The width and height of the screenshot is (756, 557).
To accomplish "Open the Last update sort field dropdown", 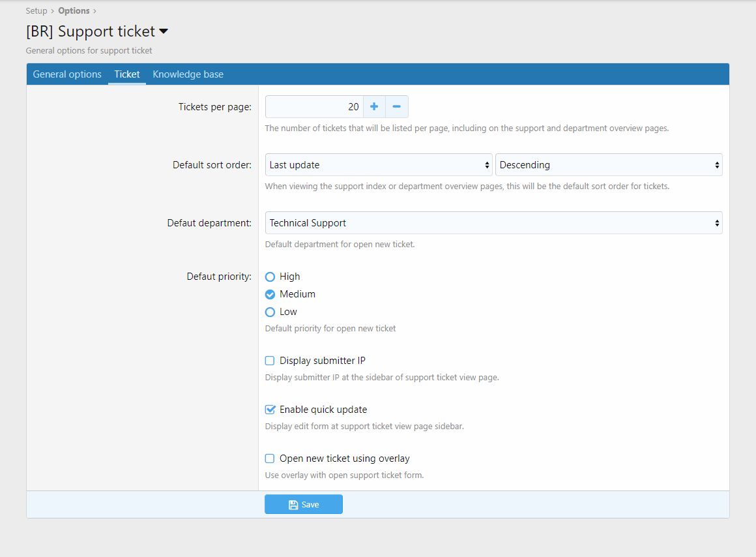I will pos(379,165).
